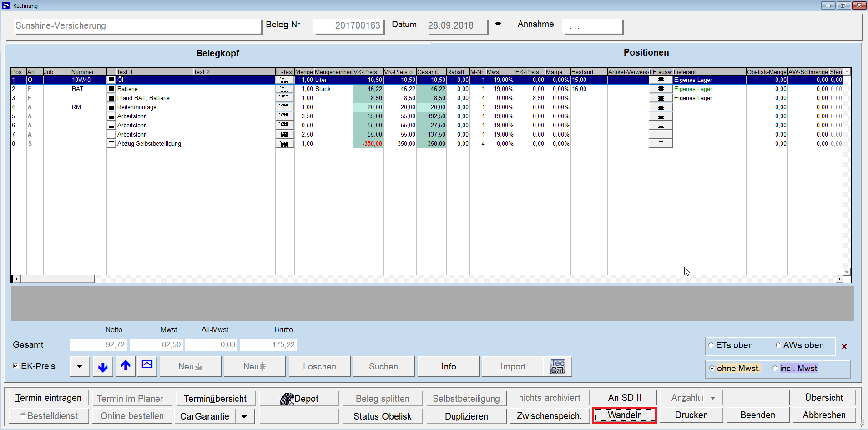This screenshot has height=430, width=868.
Task: Click the Netto total 92,72
Action: click(x=98, y=345)
